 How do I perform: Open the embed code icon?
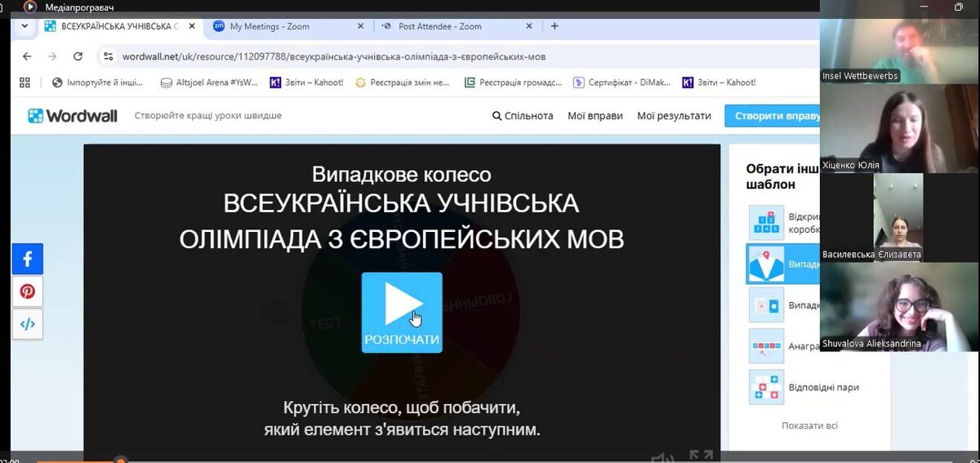tap(27, 323)
